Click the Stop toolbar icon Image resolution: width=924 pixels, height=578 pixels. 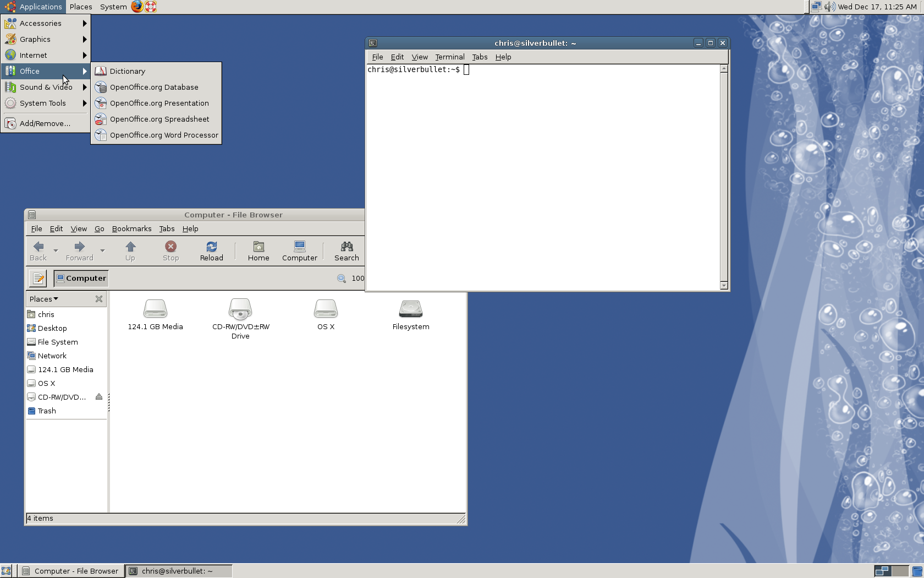click(x=171, y=251)
